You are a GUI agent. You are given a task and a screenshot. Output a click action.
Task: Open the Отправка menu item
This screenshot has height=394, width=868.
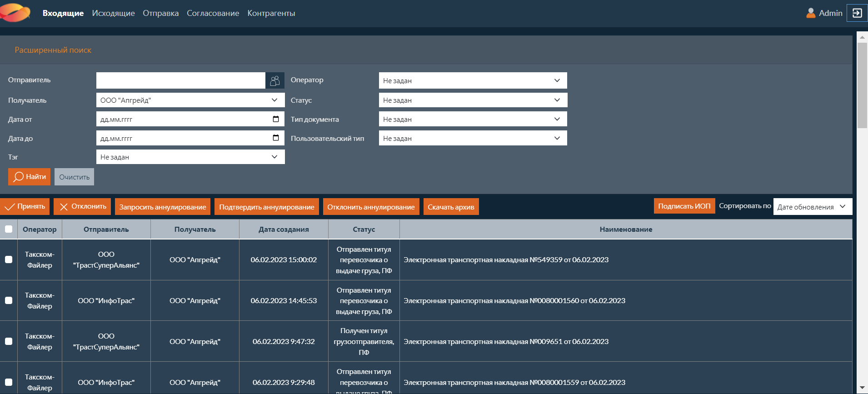coord(161,13)
